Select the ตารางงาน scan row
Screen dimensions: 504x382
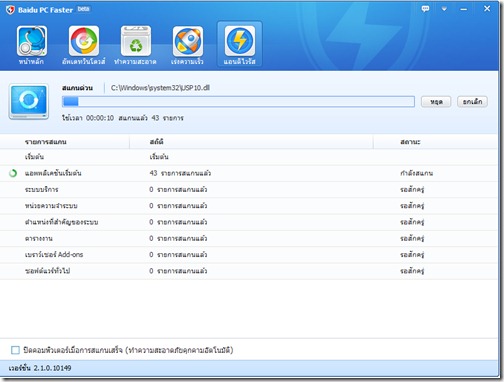point(248,239)
